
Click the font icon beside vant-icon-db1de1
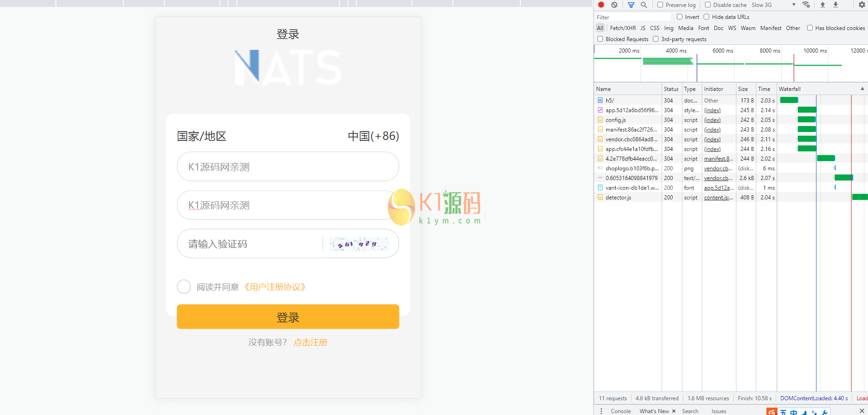pyautogui.click(x=600, y=187)
